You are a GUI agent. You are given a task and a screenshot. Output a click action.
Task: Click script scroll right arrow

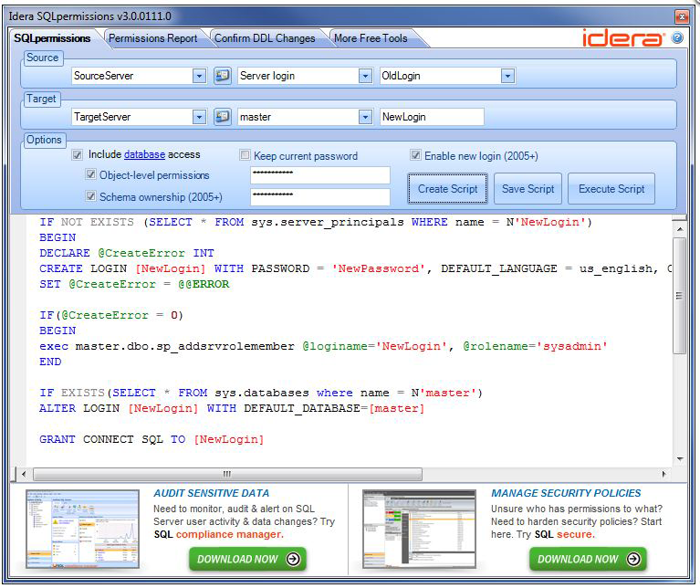tap(663, 474)
